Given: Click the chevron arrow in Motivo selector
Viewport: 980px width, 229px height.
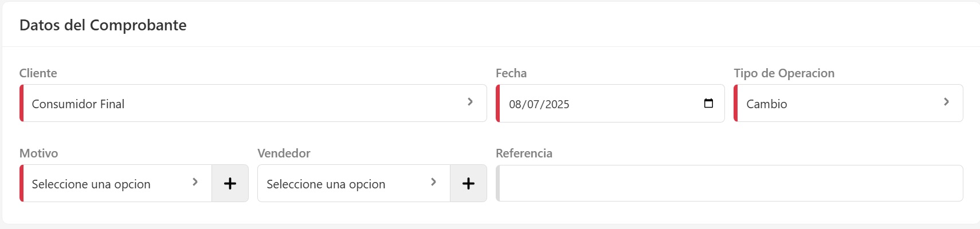Looking at the screenshot, I should (x=195, y=182).
